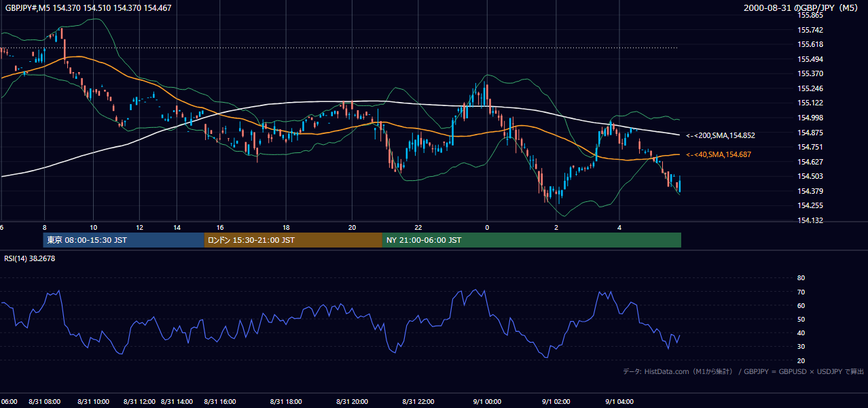
Task: Click hour marker 22 under the price chart
Action: pyautogui.click(x=418, y=227)
